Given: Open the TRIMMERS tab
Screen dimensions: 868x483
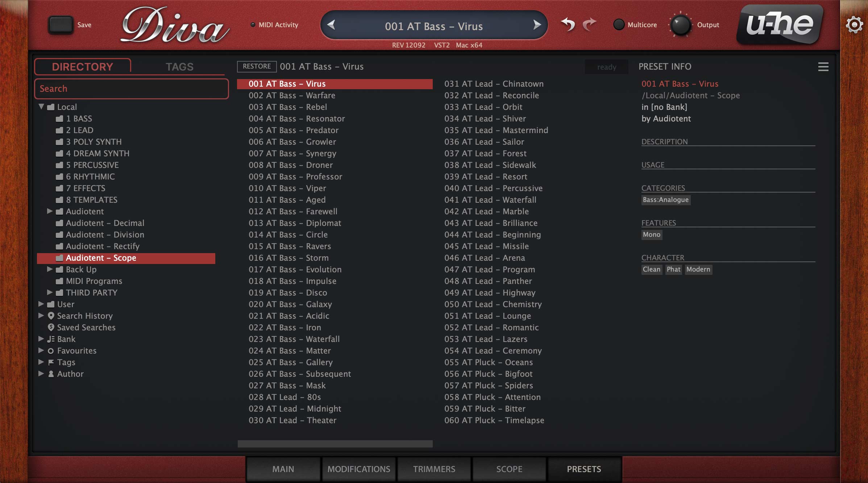Looking at the screenshot, I should pos(434,469).
